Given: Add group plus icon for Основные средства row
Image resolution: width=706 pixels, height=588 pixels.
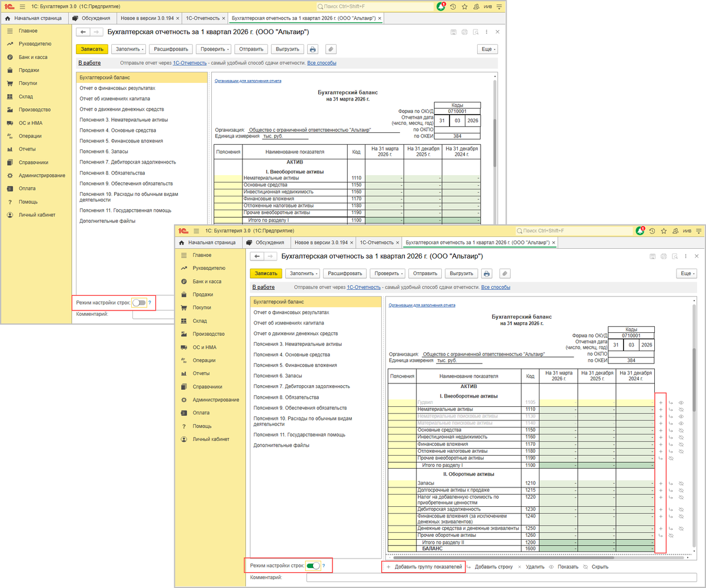Looking at the screenshot, I should pyautogui.click(x=661, y=430).
